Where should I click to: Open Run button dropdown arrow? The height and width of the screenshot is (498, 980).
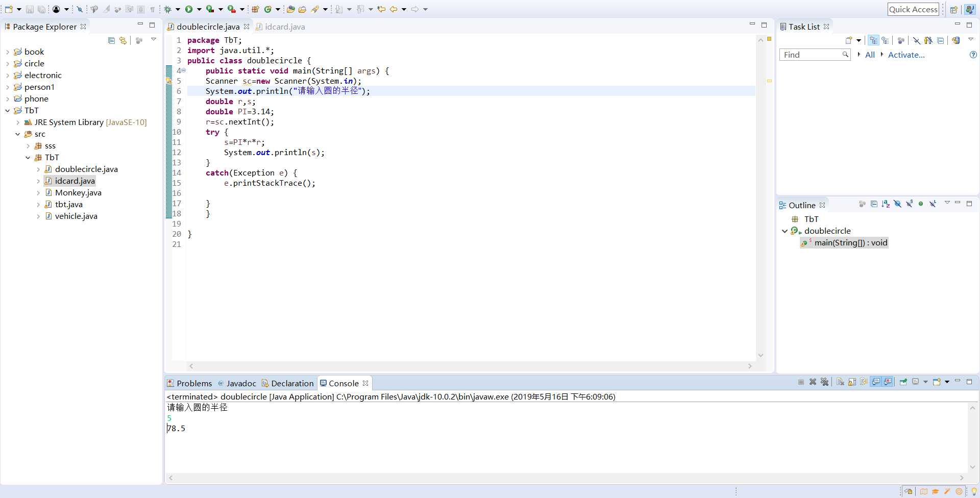point(199,9)
